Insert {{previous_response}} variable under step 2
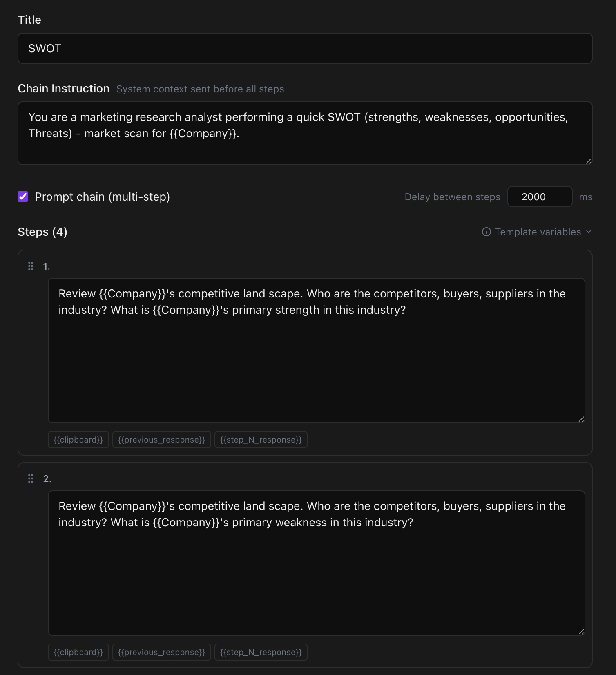This screenshot has width=616, height=675. tap(162, 652)
